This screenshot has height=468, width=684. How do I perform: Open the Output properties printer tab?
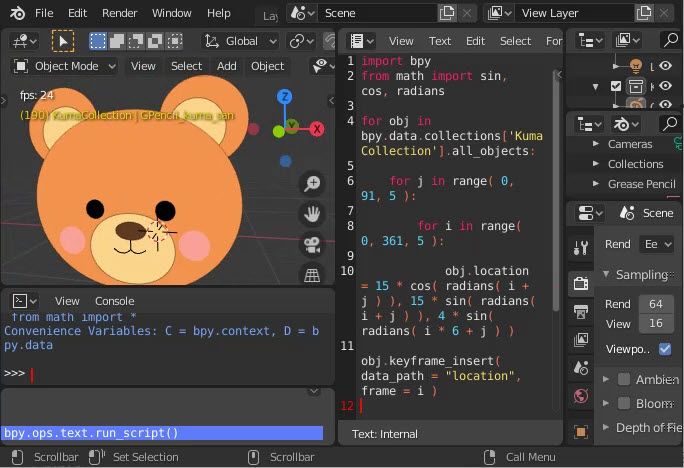(x=581, y=312)
